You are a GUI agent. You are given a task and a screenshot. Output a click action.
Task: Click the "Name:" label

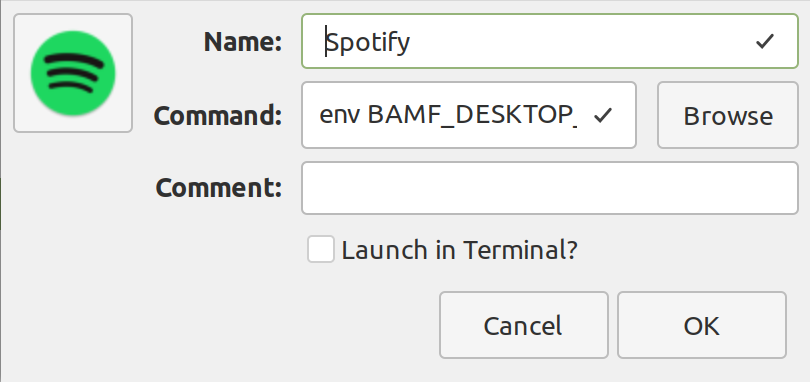(x=243, y=41)
